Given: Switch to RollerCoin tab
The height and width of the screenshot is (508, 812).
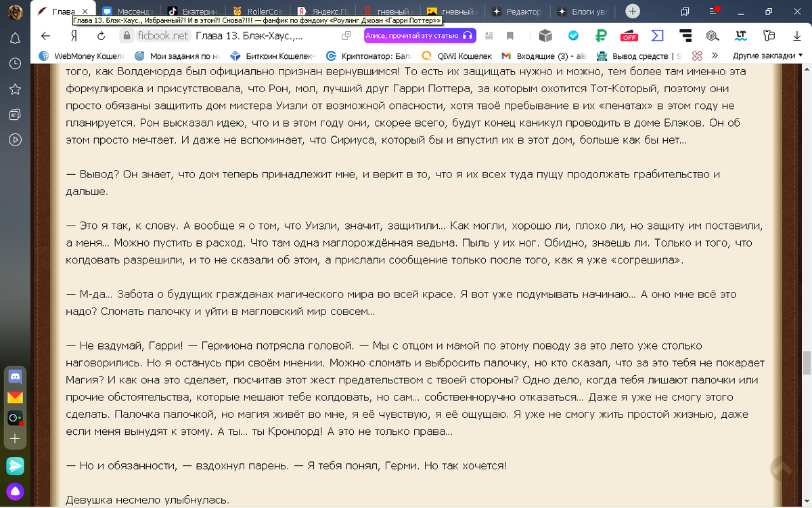Looking at the screenshot, I should coord(258,12).
